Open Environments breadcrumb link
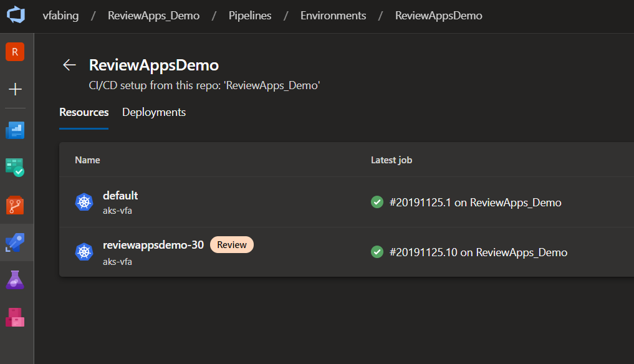Image resolution: width=634 pixels, height=364 pixels. tap(333, 16)
